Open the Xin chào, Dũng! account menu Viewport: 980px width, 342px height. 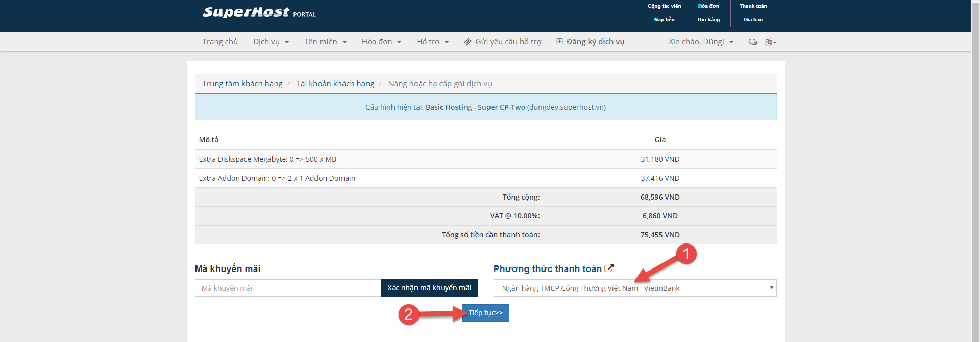[700, 42]
